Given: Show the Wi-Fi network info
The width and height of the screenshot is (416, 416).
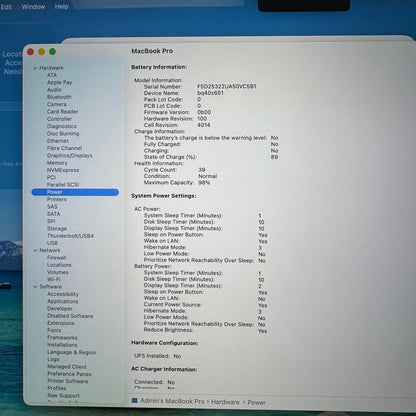Looking at the screenshot, I should coord(54,279).
